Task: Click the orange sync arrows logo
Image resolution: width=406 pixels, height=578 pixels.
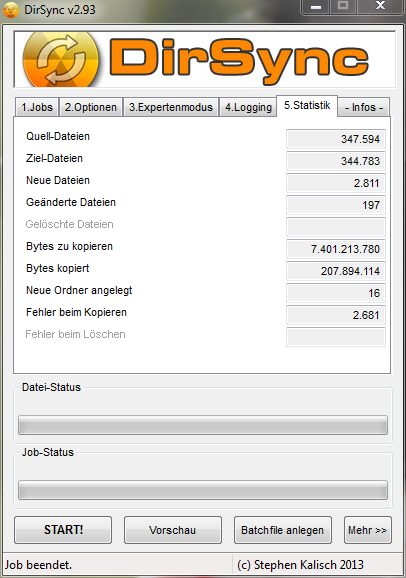Action: [61, 60]
